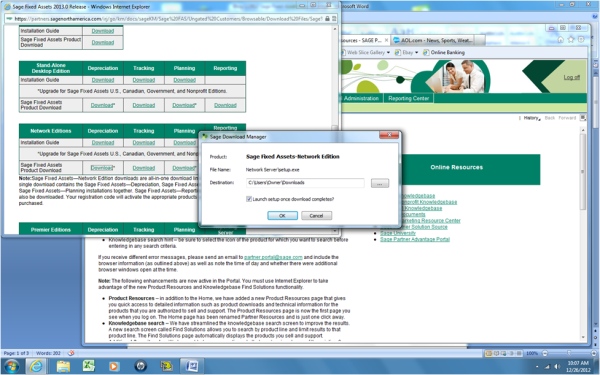The image size is (600, 375).
Task: Click the Log off link
Action: 571,77
